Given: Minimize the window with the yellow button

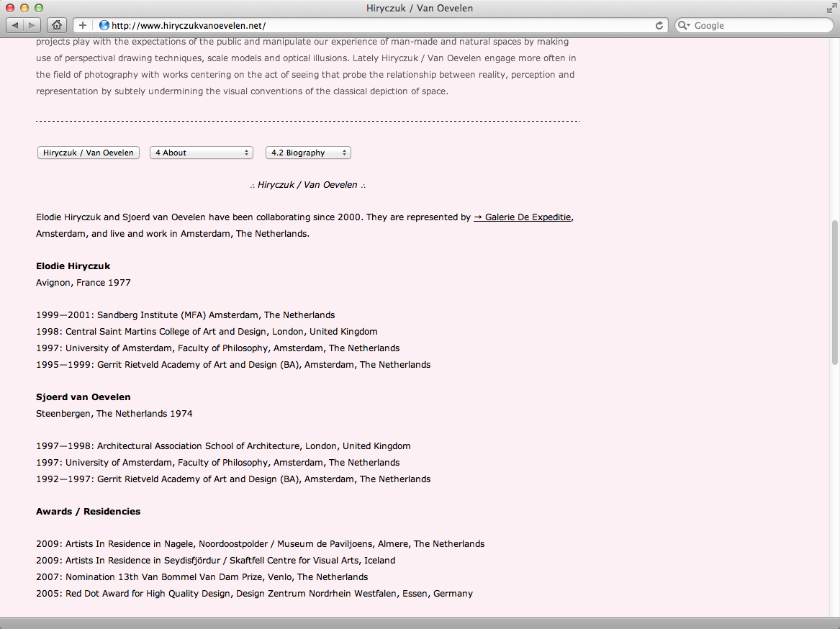Looking at the screenshot, I should tap(24, 8).
